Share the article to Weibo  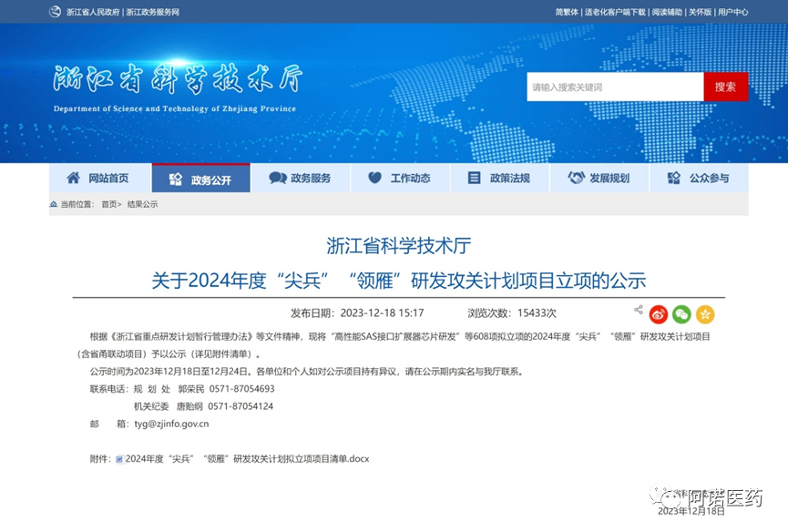tap(659, 314)
